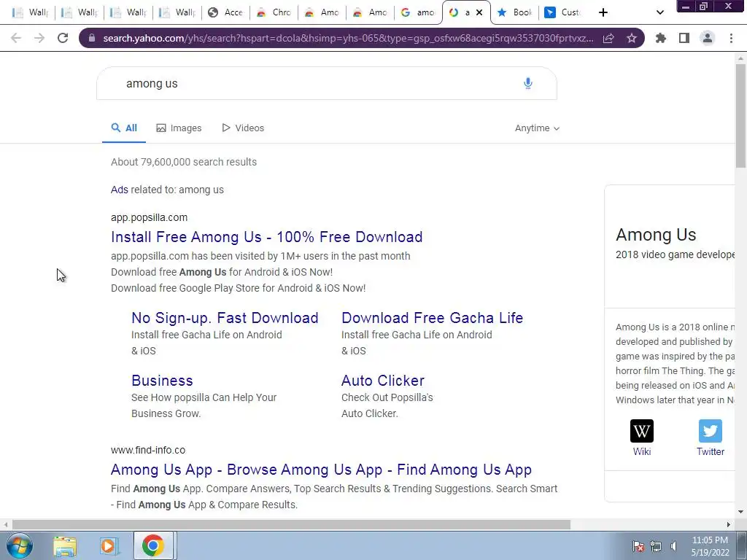747x560 pixels.
Task: Open Windows Explorer from the taskbar
Action: [x=65, y=546]
